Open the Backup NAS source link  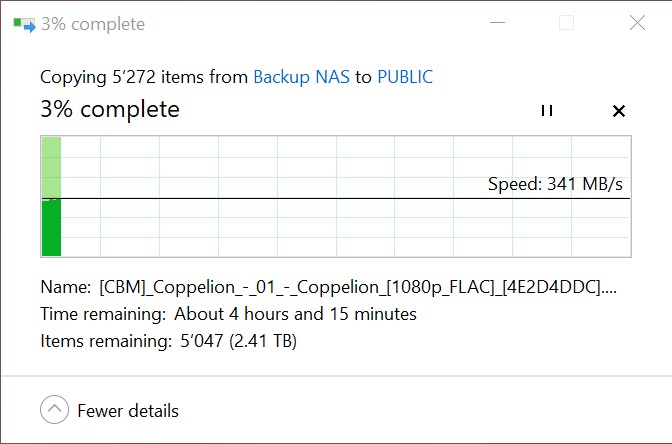(x=301, y=77)
